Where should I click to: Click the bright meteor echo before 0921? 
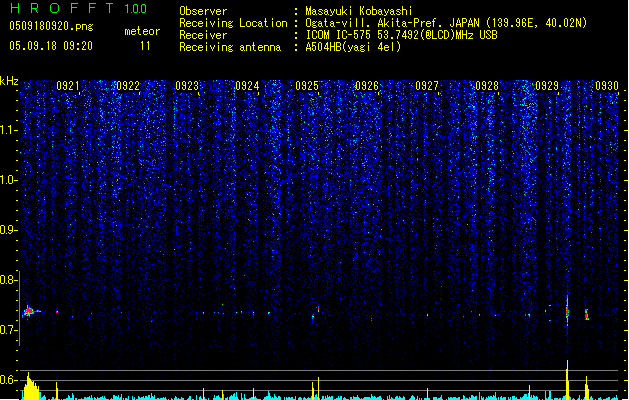coord(30,311)
